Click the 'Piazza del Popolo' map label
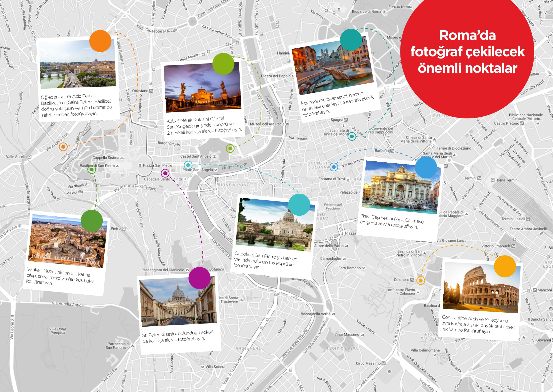 (x=276, y=76)
